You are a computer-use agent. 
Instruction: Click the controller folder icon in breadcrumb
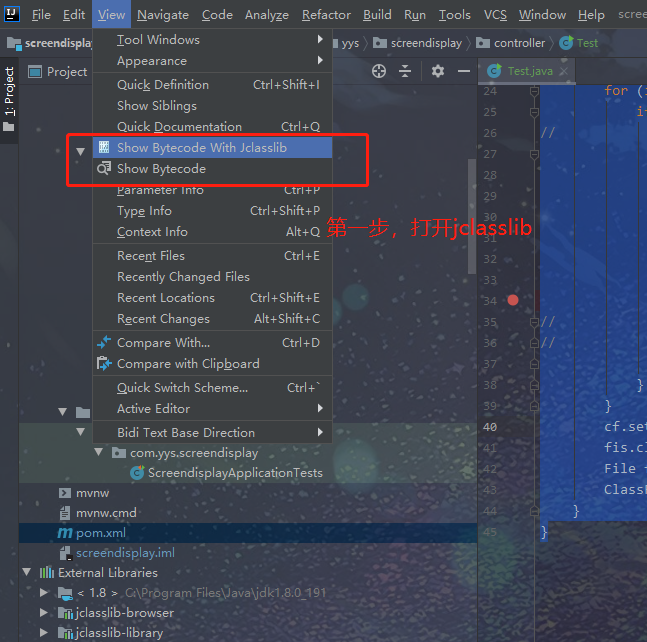point(483,43)
